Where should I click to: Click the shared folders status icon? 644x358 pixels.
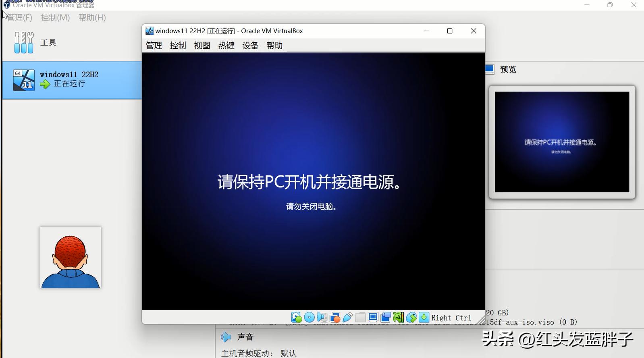360,317
